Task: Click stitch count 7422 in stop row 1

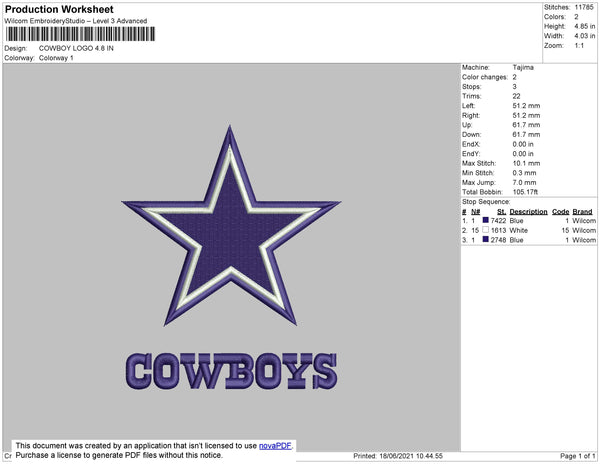Action: [498, 221]
